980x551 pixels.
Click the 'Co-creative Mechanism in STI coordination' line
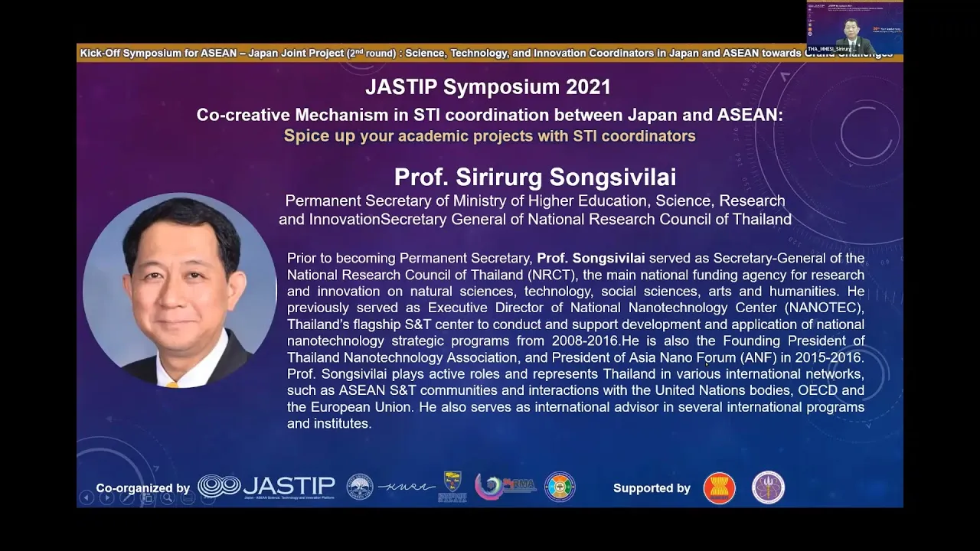pos(490,115)
